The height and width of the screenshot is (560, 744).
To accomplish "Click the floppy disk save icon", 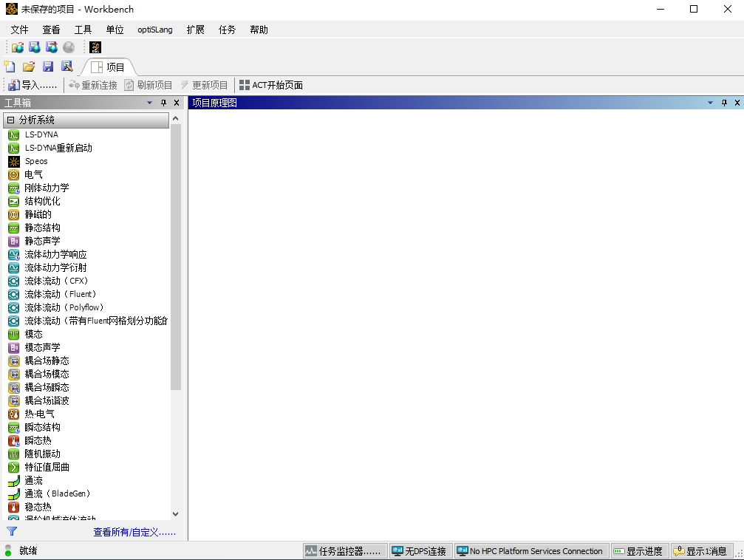I will (48, 66).
